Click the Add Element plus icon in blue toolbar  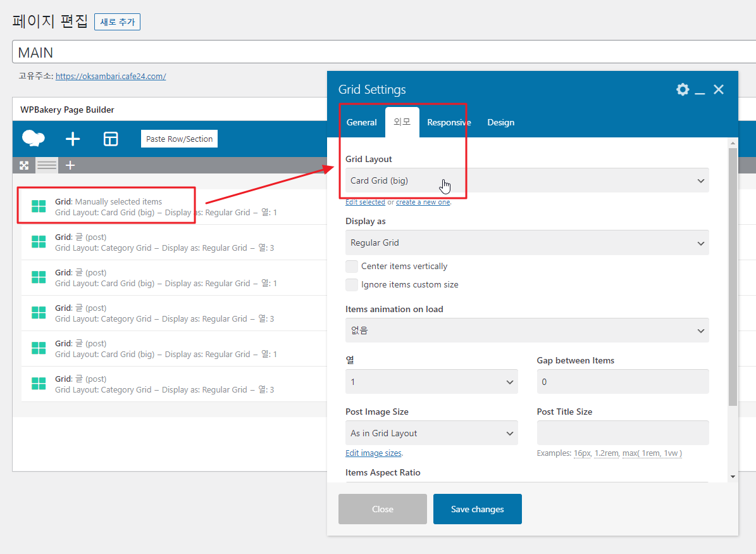tap(72, 139)
